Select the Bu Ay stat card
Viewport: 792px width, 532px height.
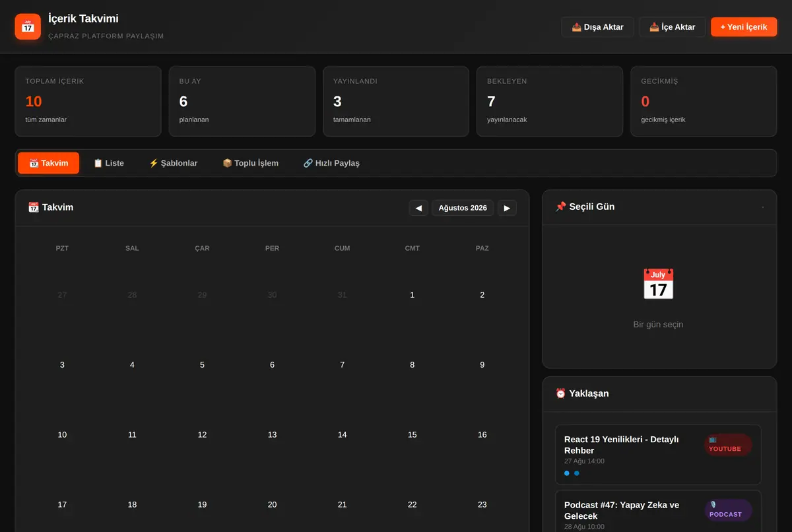242,102
